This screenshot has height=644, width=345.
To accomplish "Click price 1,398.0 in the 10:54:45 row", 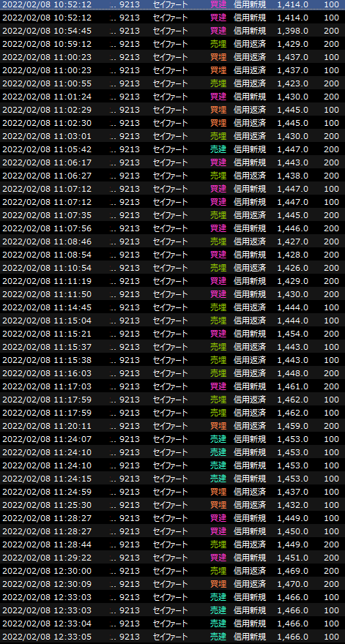I will pos(293,31).
